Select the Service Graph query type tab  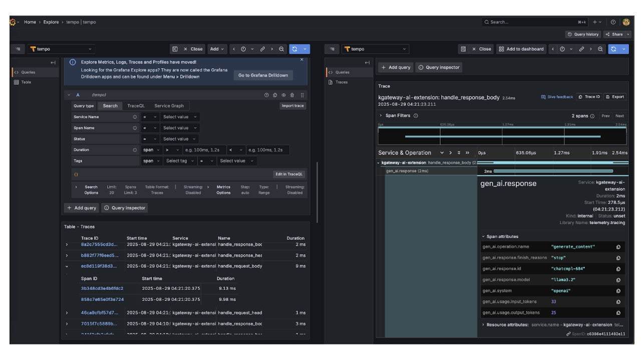click(169, 106)
